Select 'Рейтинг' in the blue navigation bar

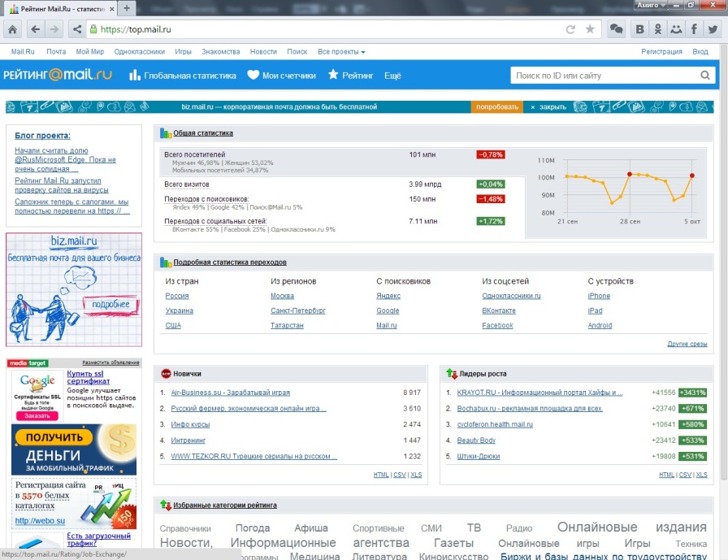[351, 76]
